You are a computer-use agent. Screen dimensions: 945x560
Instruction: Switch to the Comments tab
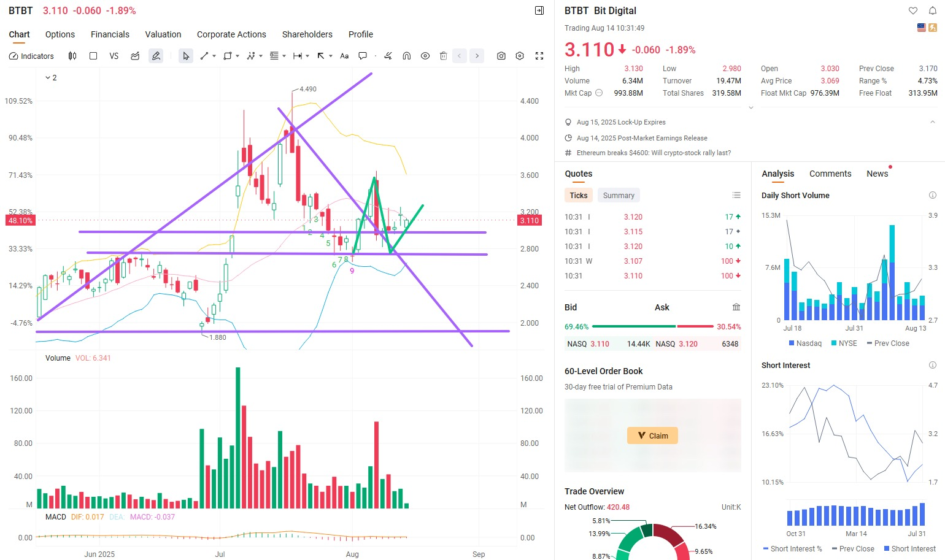point(830,174)
